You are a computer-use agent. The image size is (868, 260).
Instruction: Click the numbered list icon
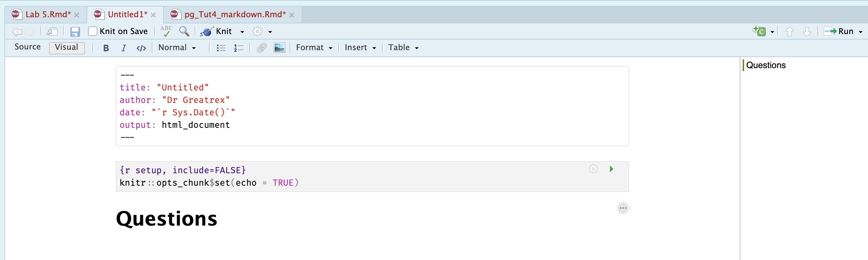238,48
